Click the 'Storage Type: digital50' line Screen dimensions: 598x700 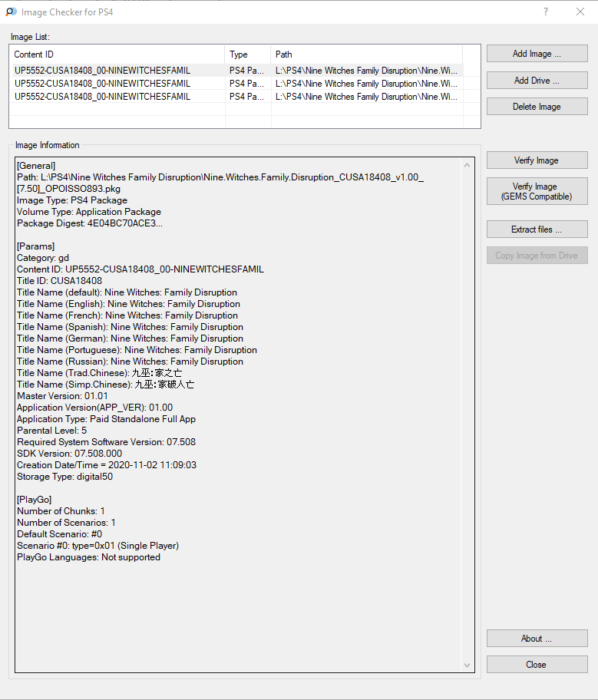[64, 477]
